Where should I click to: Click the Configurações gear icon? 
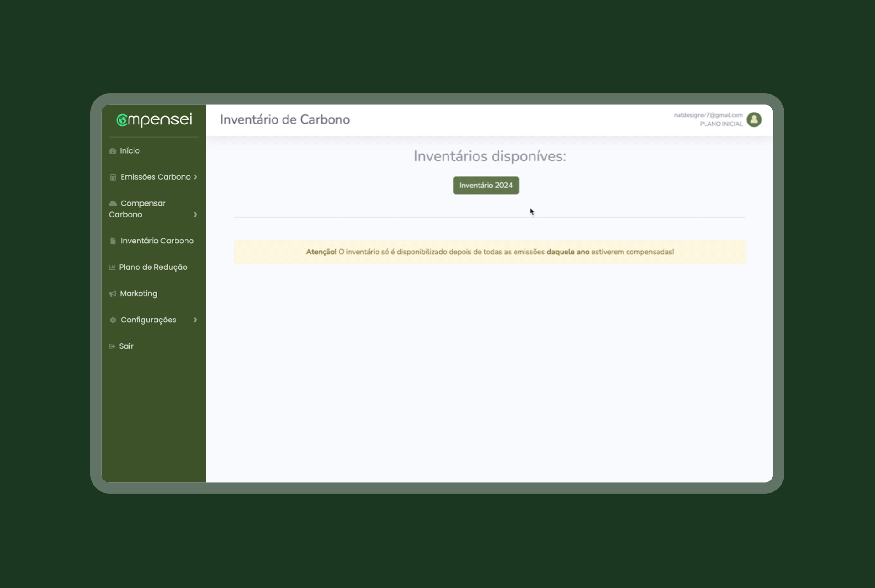click(113, 320)
